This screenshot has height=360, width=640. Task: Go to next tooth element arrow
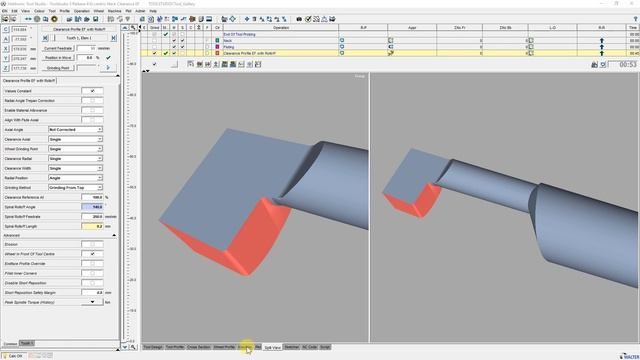113,38
